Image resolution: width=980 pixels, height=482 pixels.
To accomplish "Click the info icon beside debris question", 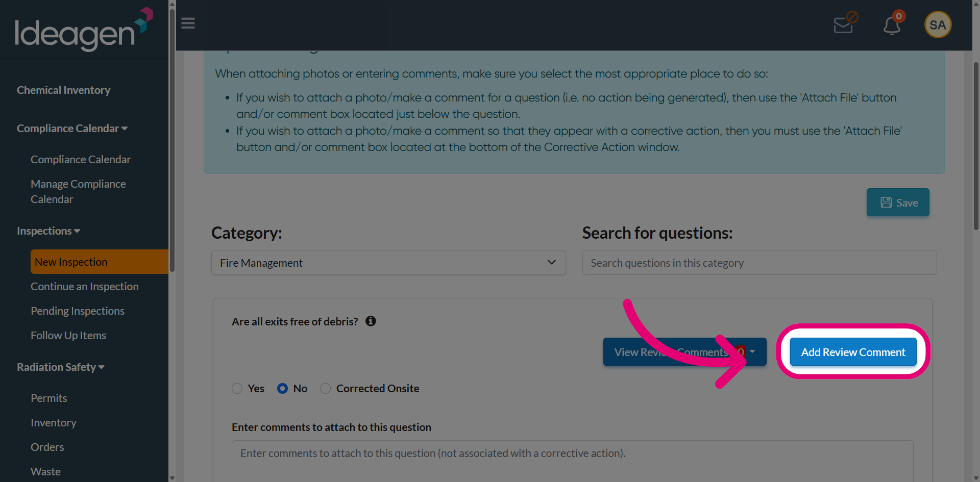I will click(x=371, y=321).
